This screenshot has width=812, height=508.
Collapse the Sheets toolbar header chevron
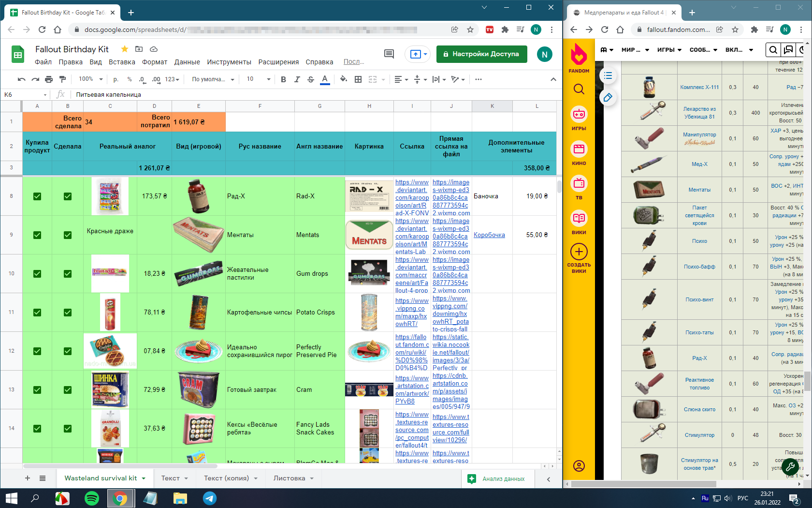click(553, 79)
